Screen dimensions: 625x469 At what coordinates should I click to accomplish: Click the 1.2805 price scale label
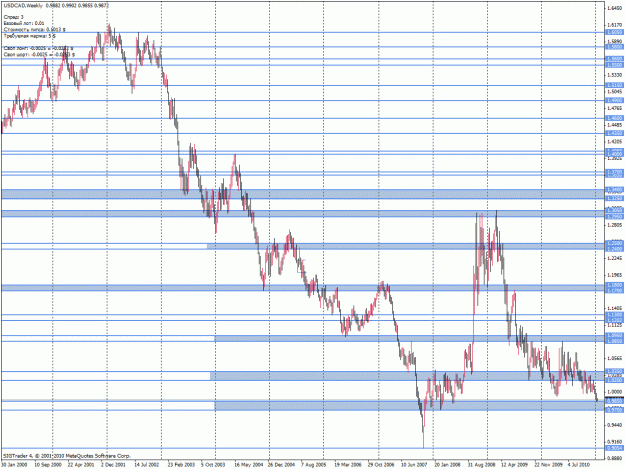(x=615, y=225)
